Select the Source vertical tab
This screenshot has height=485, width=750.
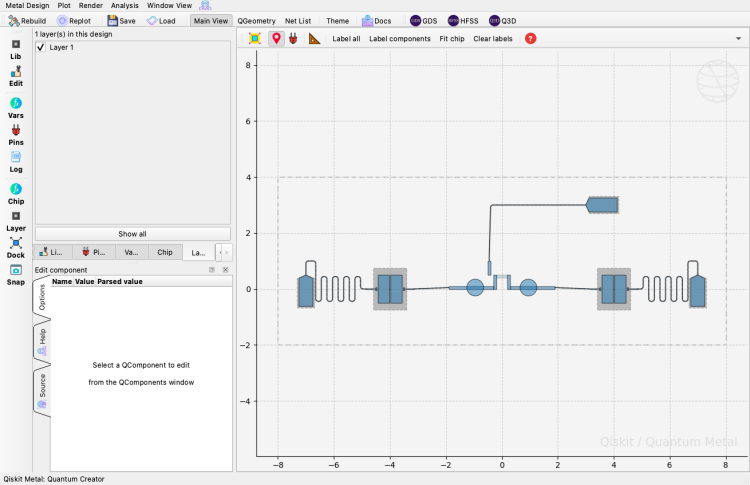coord(42,391)
